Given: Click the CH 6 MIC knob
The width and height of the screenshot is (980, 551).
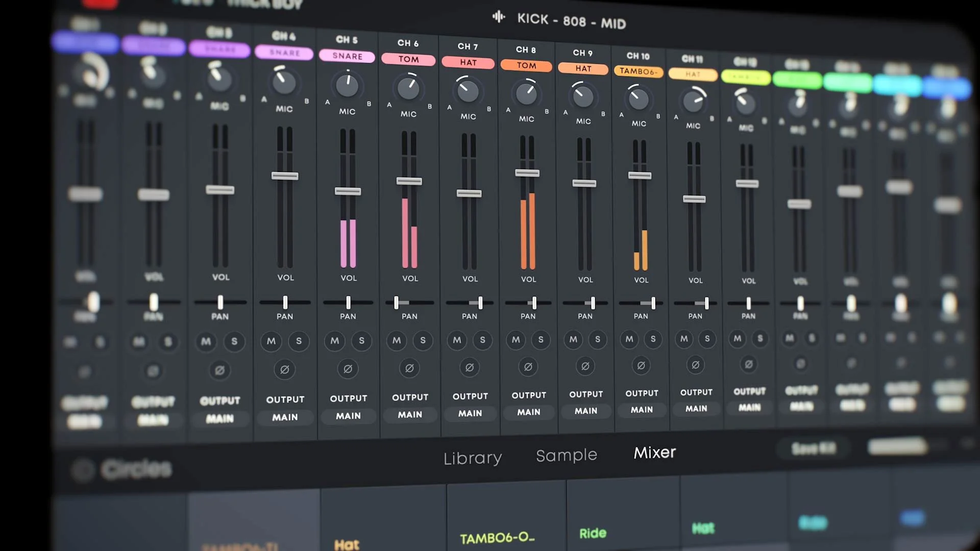Looking at the screenshot, I should point(408,88).
